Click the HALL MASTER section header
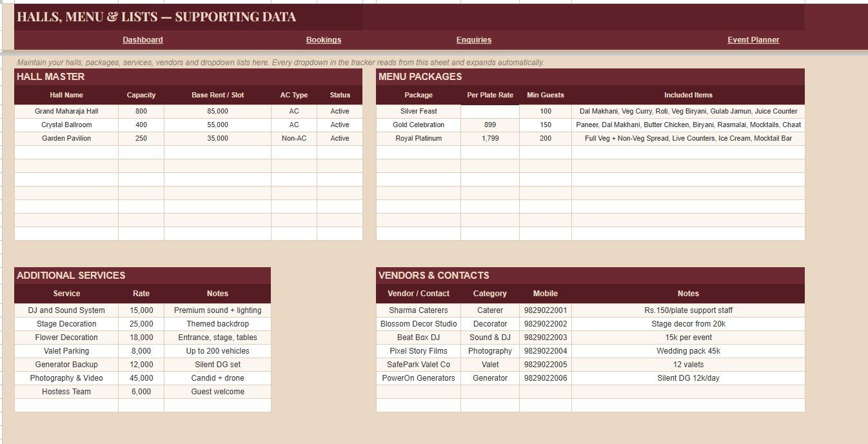The height and width of the screenshot is (444, 868). [188, 77]
